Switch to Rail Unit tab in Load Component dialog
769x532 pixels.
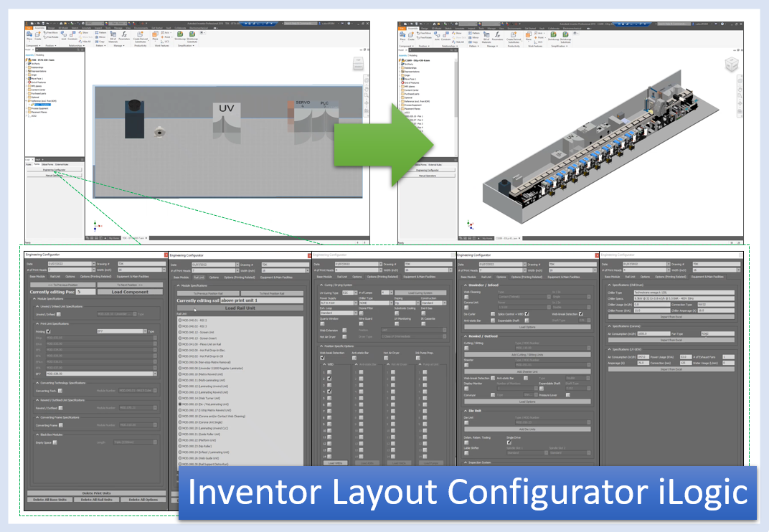(x=55, y=277)
